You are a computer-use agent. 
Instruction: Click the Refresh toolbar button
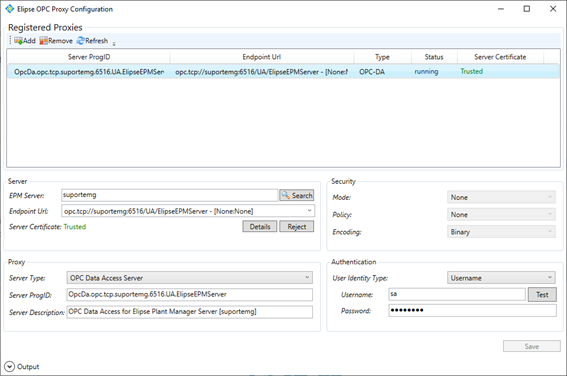(x=92, y=41)
